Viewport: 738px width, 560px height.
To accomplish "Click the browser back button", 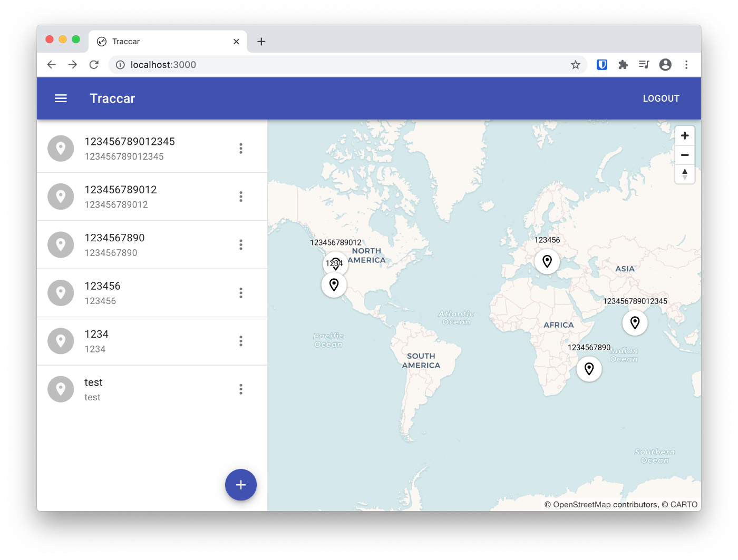I will click(x=51, y=65).
